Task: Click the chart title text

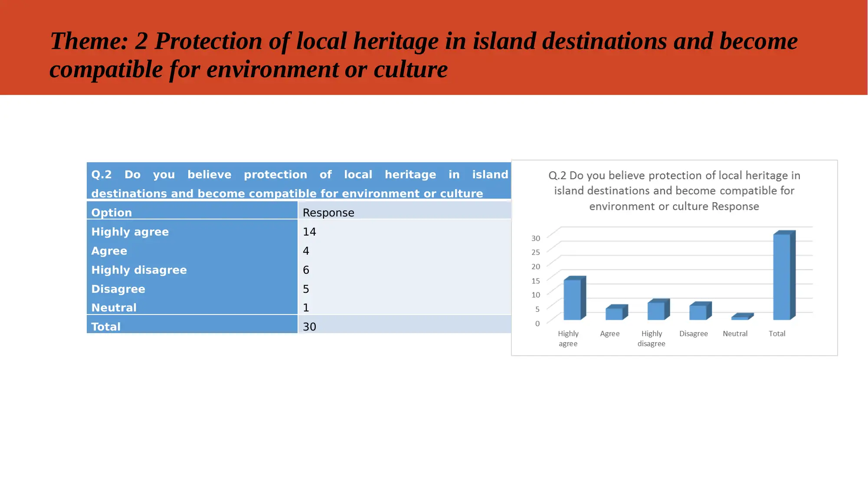Action: pos(674,191)
